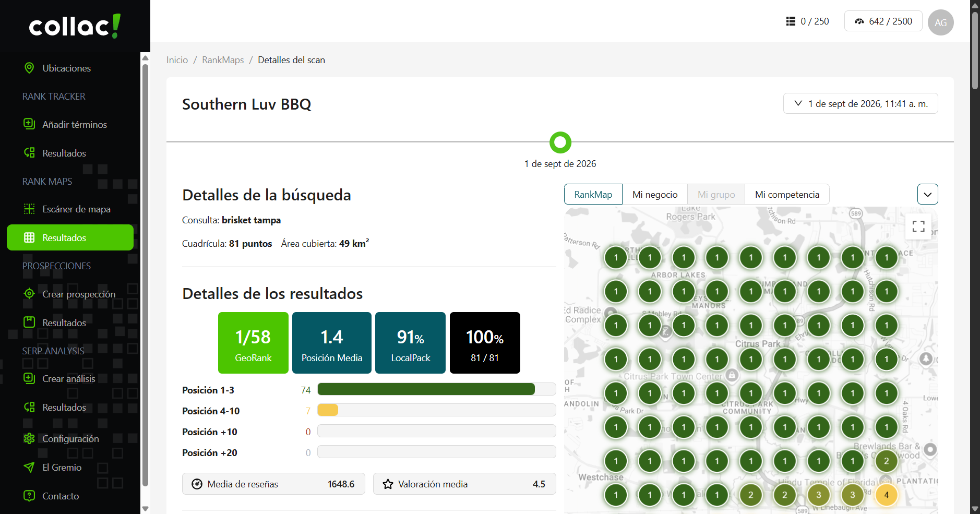Viewport: 980px width, 514px height.
Task: Click the sidebar scroll down arrow
Action: (x=146, y=508)
